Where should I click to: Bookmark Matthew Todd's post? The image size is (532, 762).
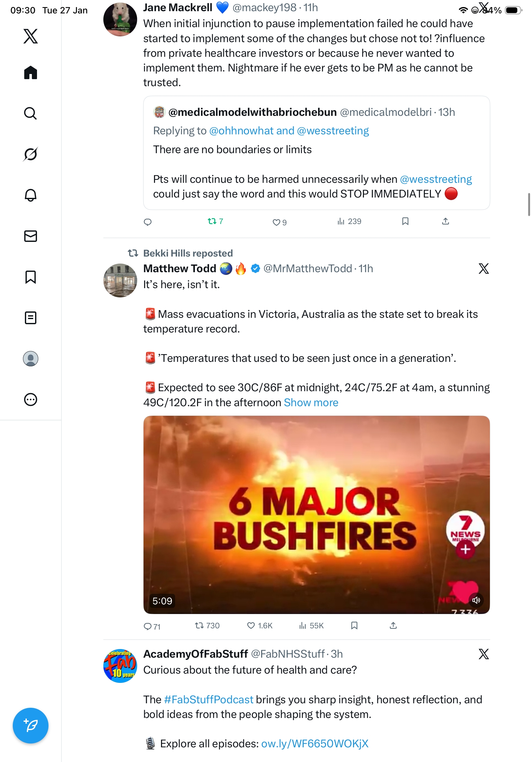(354, 626)
